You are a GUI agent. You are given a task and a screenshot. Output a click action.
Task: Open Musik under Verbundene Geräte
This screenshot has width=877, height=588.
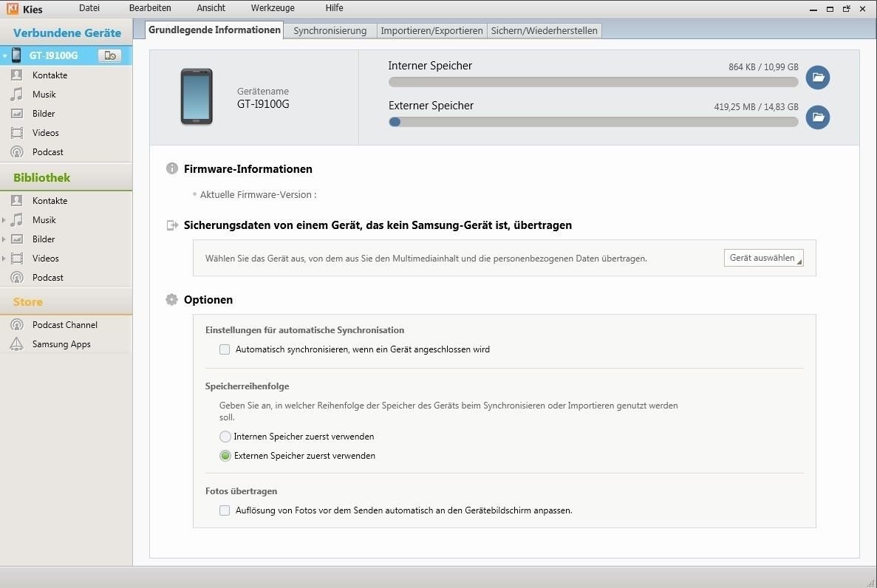tap(44, 94)
